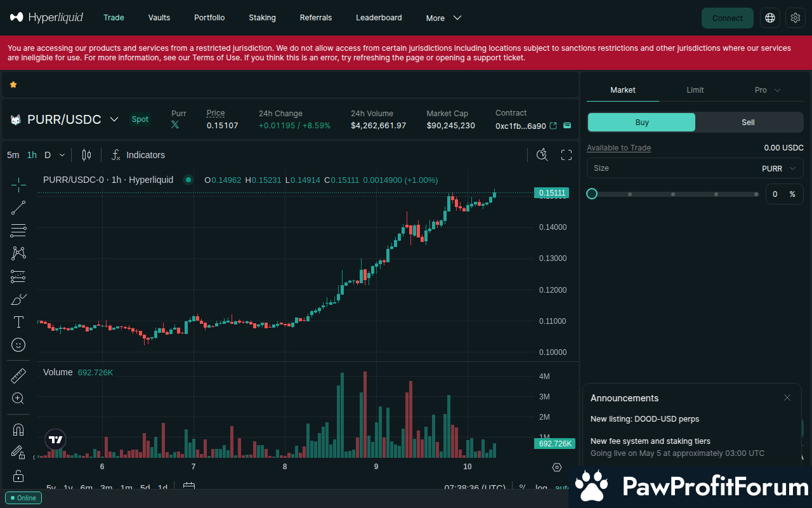This screenshot has width=812, height=508.
Task: Switch to the Limit order tab
Action: point(695,90)
